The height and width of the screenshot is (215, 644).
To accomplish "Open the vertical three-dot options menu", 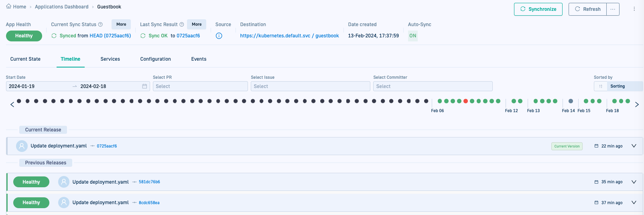I will click(x=634, y=9).
